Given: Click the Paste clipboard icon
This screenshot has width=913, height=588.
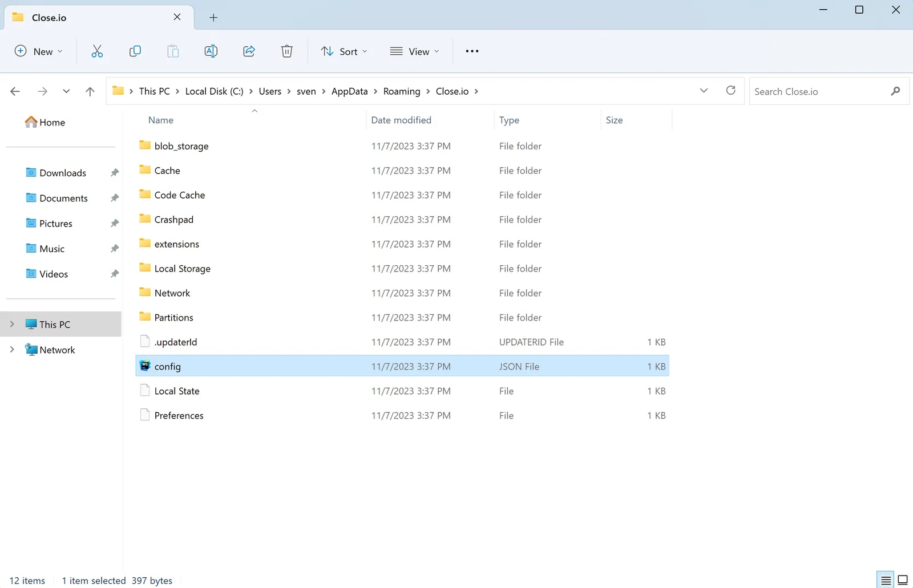Looking at the screenshot, I should [173, 51].
